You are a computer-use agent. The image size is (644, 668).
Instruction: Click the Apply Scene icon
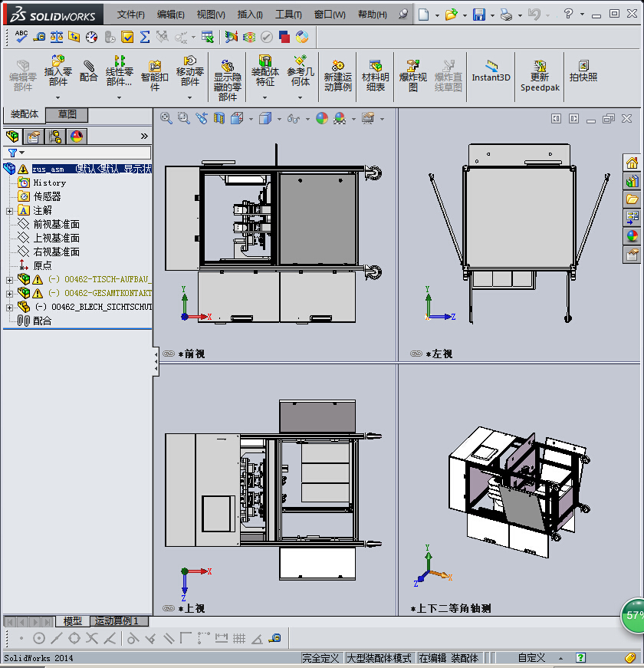340,118
